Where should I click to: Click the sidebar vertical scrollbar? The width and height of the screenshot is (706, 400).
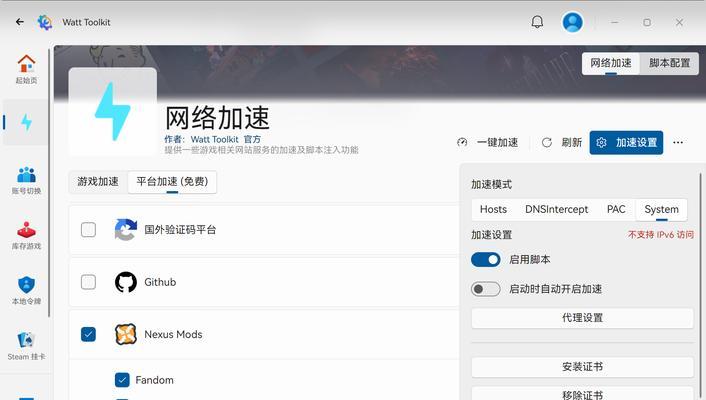(50, 182)
